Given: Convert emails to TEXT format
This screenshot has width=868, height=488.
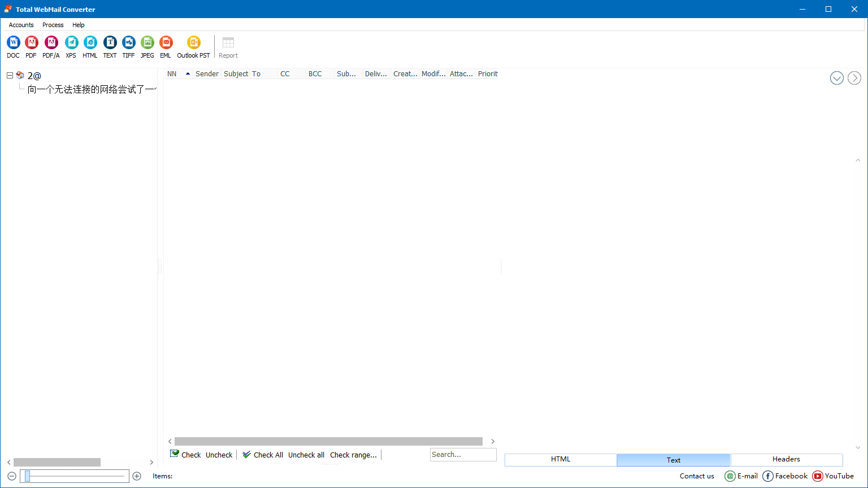Looking at the screenshot, I should tap(110, 47).
